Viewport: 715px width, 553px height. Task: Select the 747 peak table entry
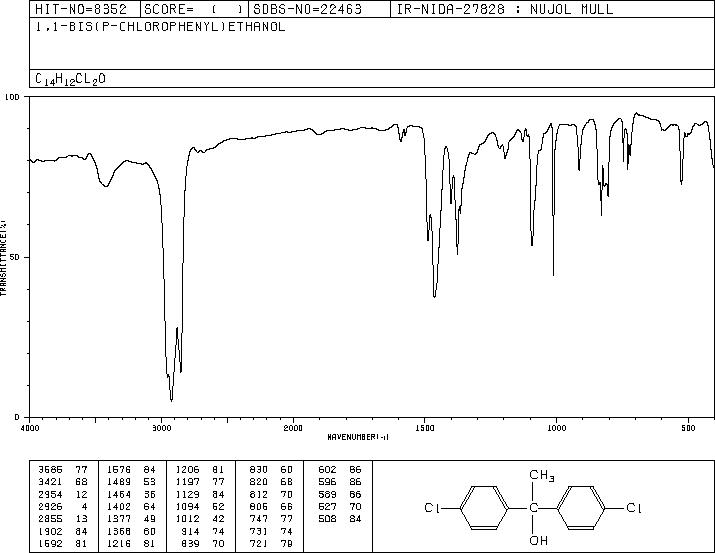(x=271, y=519)
